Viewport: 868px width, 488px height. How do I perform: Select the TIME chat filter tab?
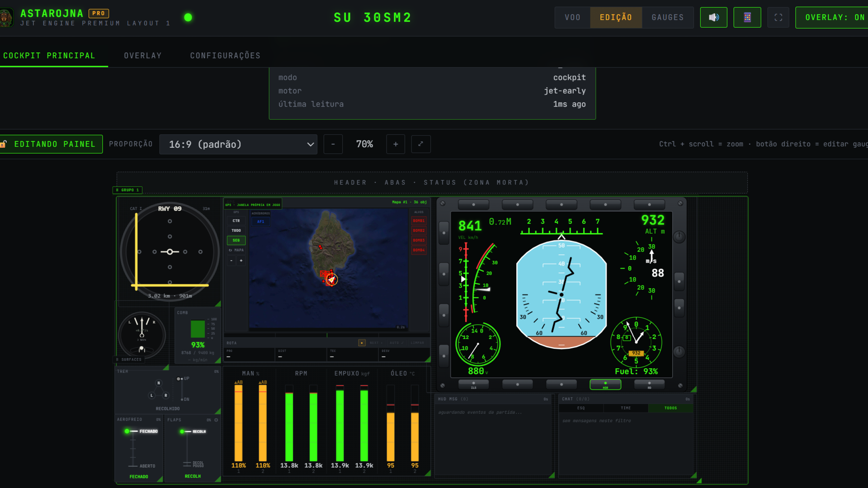click(626, 408)
